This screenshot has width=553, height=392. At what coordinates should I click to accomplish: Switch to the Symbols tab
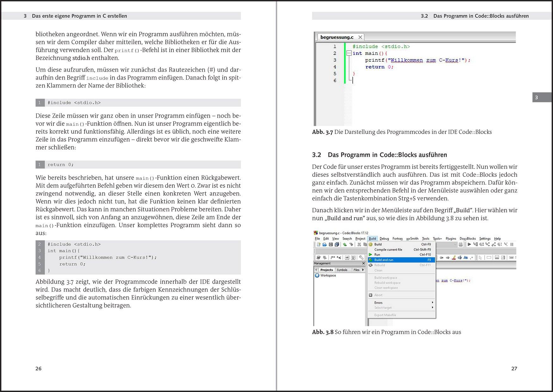coord(342,270)
